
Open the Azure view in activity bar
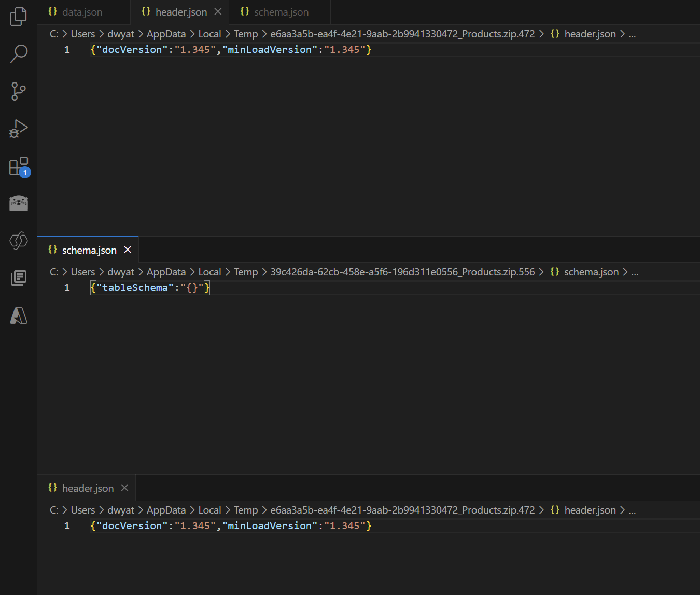tap(19, 315)
